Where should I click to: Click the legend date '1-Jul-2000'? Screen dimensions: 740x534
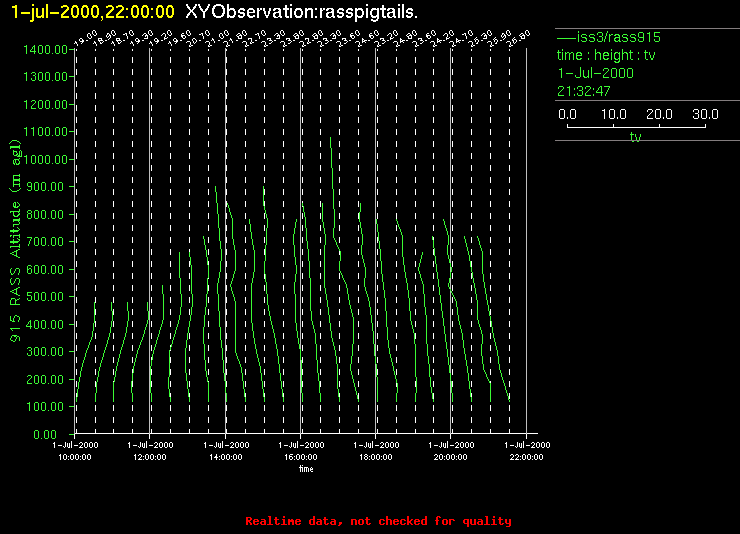point(596,73)
